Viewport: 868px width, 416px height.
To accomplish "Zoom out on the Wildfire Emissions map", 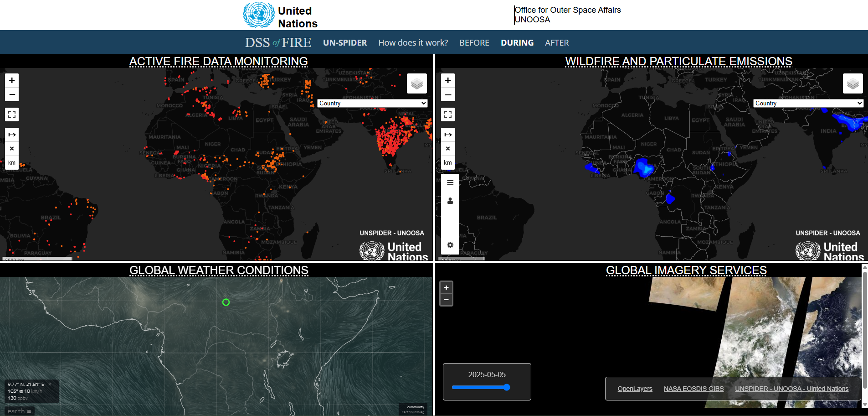I will (448, 94).
